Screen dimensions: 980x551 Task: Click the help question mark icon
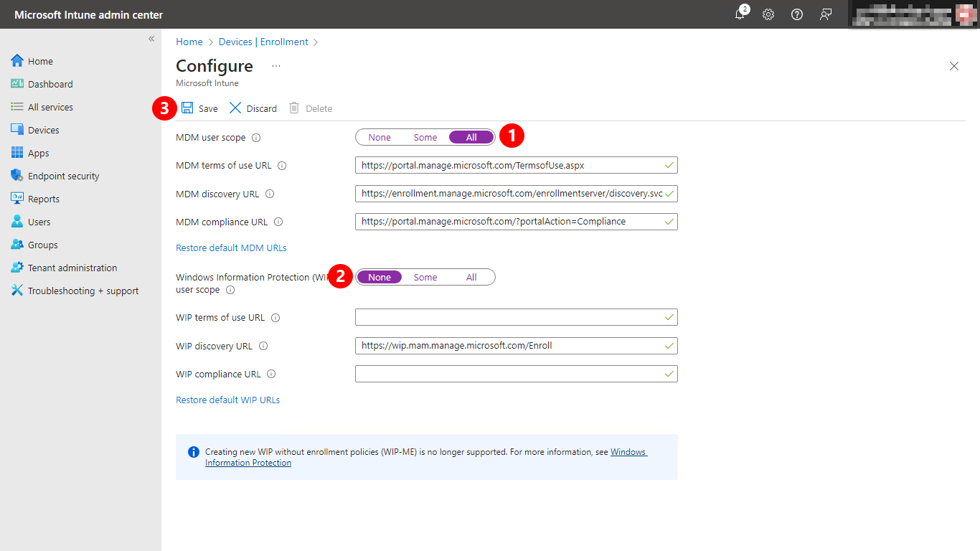797,14
